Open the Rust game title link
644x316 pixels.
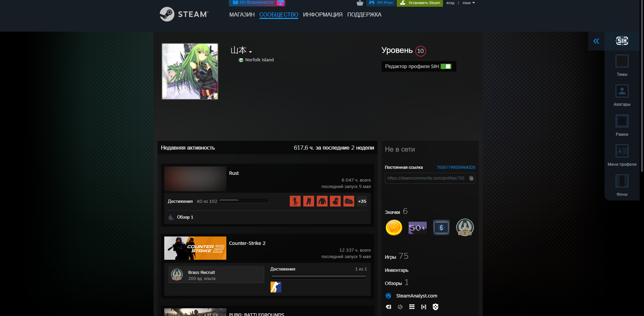(234, 173)
